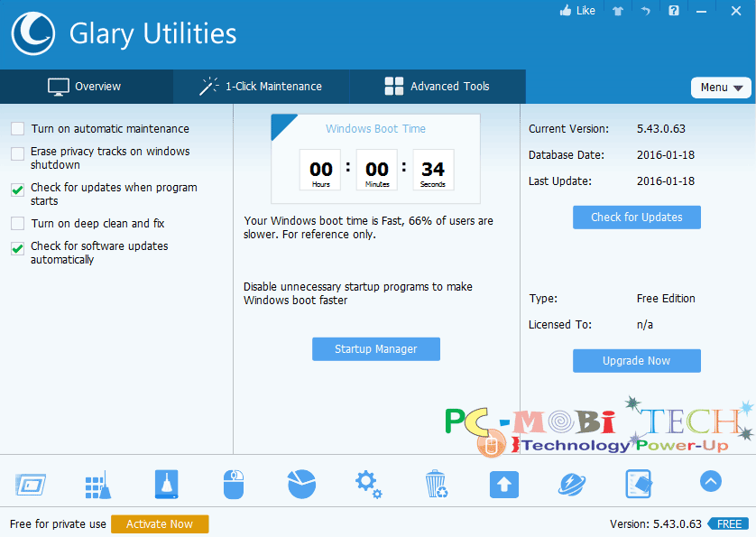This screenshot has width=756, height=537.
Task: Click the magic wand icon for 1-Click Maintenance
Action: click(208, 87)
